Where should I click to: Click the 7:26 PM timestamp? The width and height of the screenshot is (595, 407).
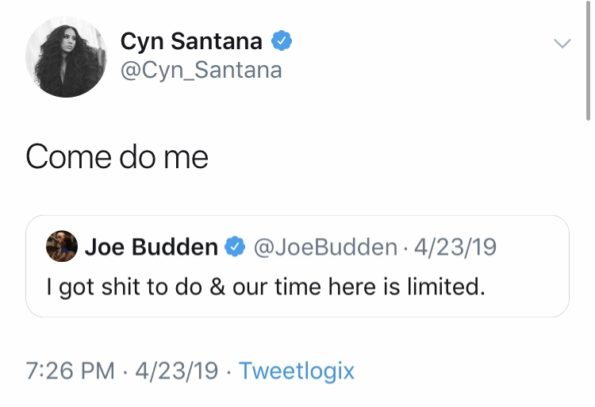70,371
